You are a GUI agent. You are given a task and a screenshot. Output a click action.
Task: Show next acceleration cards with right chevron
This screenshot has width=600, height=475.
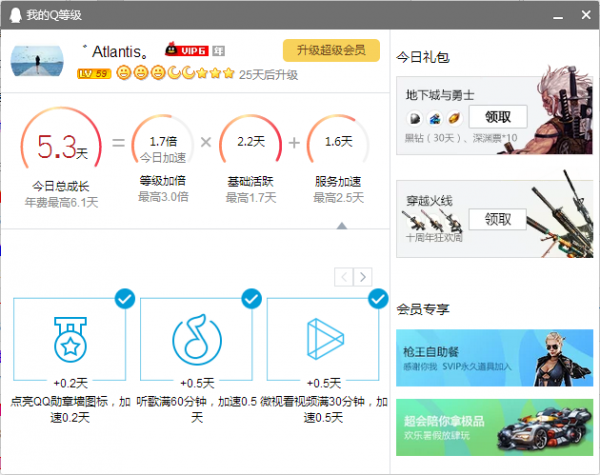coord(363,276)
